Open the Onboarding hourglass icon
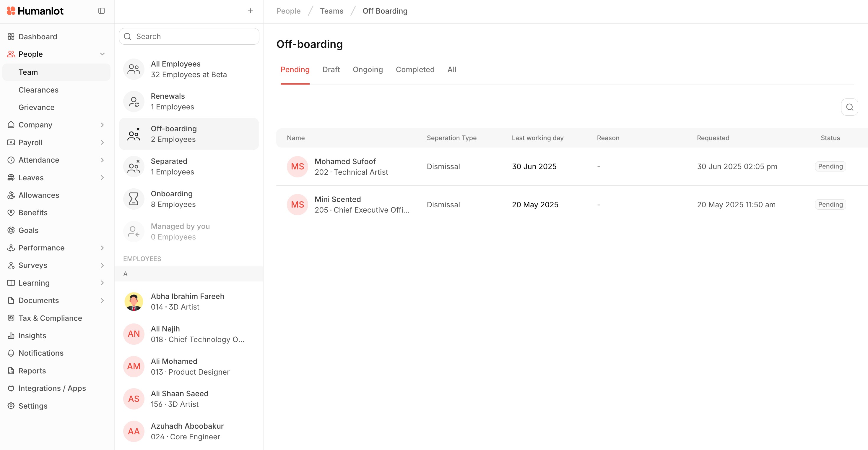The image size is (868, 450). tap(134, 199)
